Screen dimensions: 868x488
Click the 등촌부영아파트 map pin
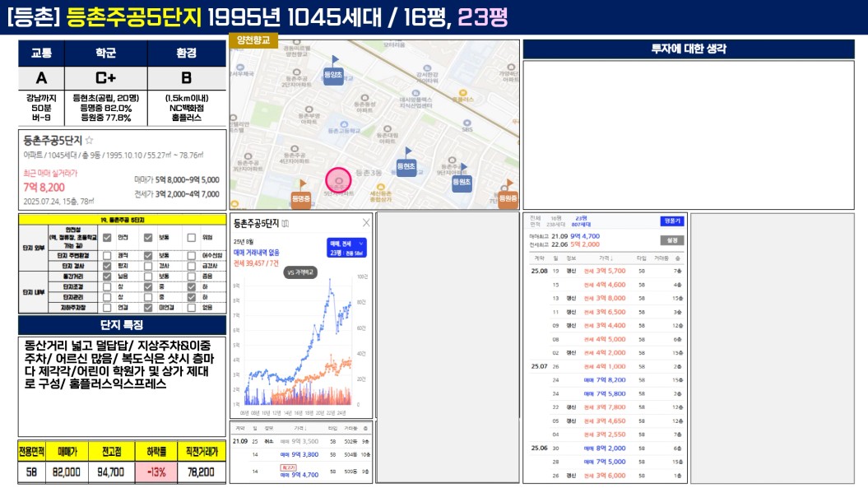[x=309, y=109]
